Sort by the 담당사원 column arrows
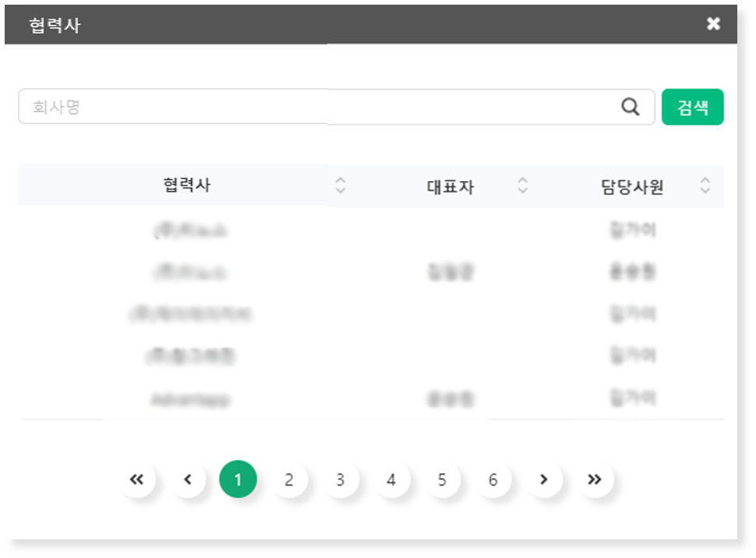This screenshot has width=756, height=558. pos(705,185)
